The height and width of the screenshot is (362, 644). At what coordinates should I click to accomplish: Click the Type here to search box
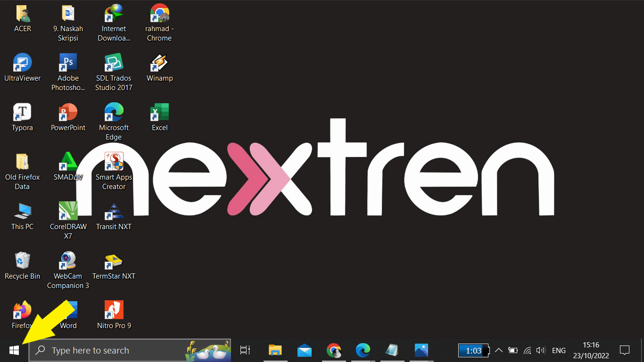pos(130,350)
